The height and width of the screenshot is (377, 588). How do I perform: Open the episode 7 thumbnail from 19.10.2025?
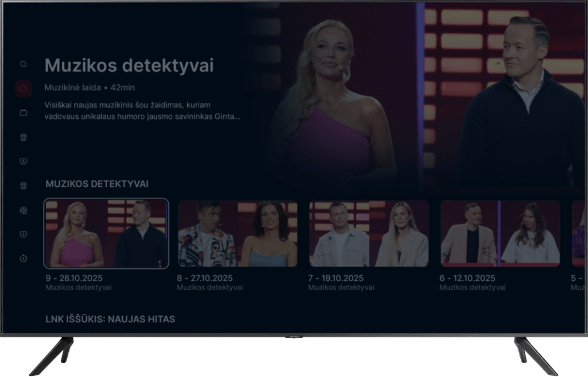[x=369, y=233]
